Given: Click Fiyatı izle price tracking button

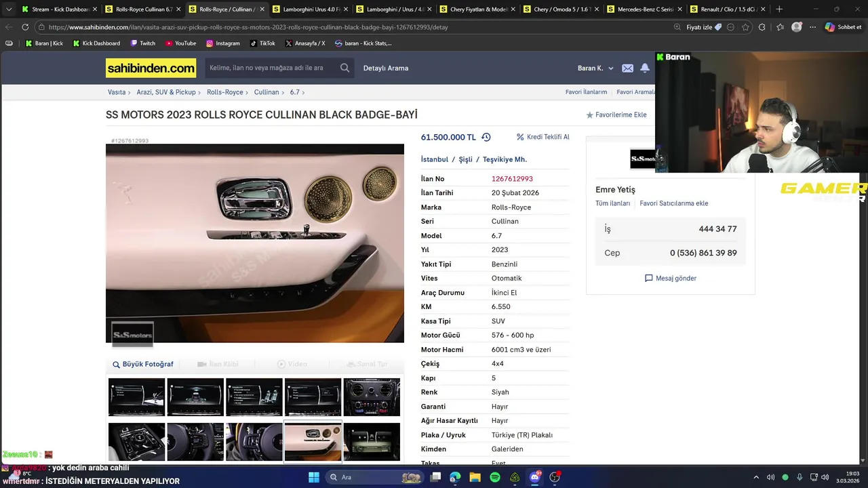Looking at the screenshot, I should [x=704, y=27].
